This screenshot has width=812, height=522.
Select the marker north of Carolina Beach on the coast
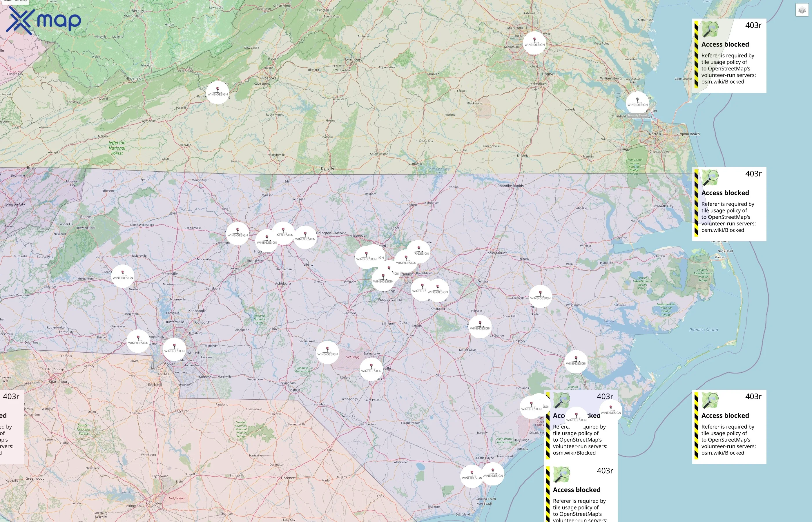[x=492, y=474]
